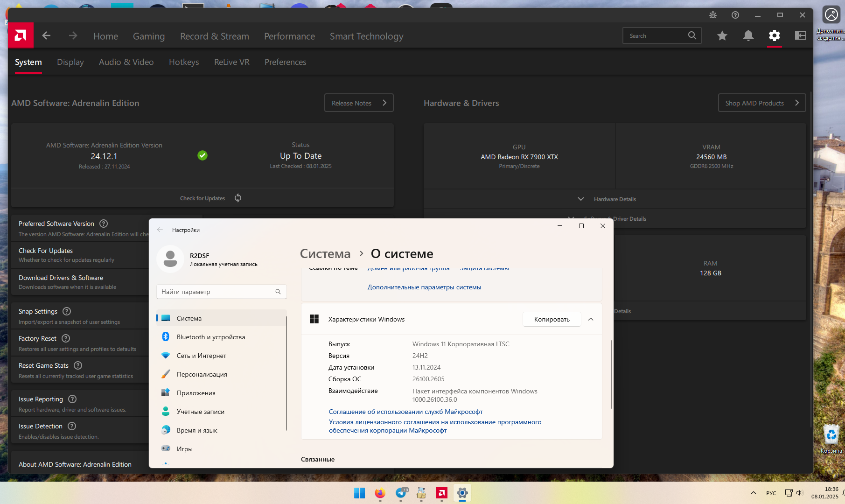
Task: Open the AMD bug report tool icon
Action: click(x=713, y=15)
